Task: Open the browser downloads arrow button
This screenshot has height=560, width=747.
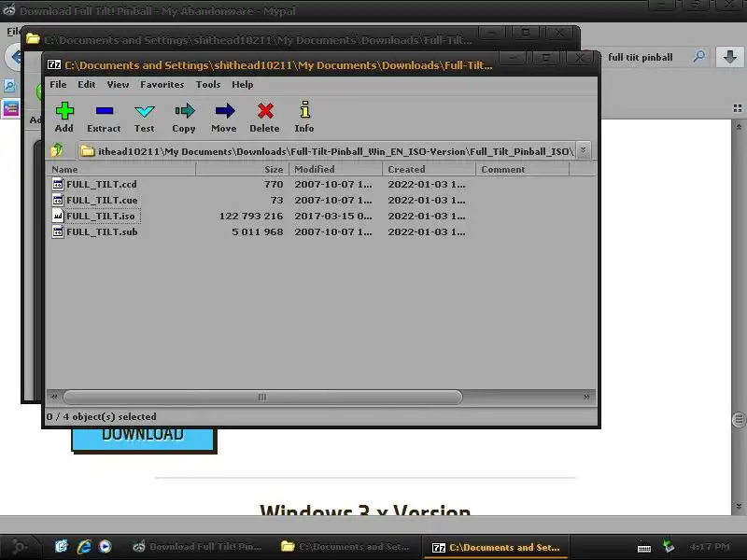Action: coord(729,57)
